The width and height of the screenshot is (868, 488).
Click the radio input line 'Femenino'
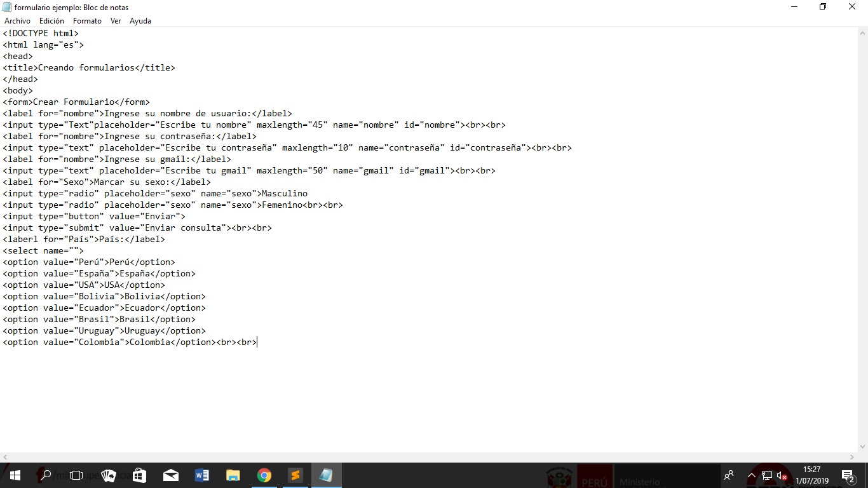[173, 205]
